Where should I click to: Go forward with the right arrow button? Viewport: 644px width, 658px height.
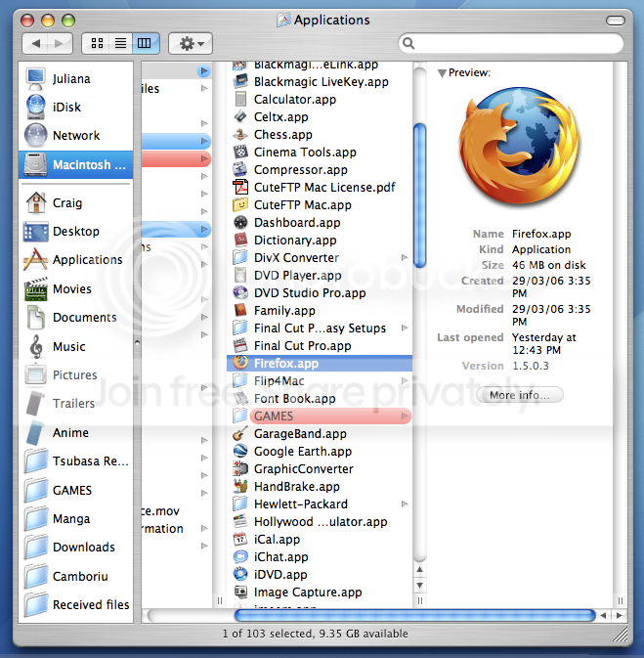coord(60,43)
